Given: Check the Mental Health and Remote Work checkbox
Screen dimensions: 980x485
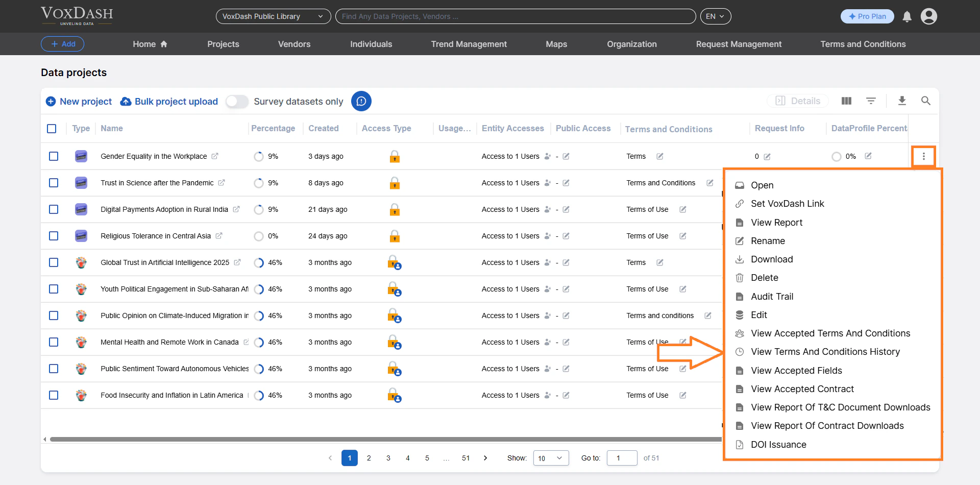Looking at the screenshot, I should pyautogui.click(x=54, y=342).
